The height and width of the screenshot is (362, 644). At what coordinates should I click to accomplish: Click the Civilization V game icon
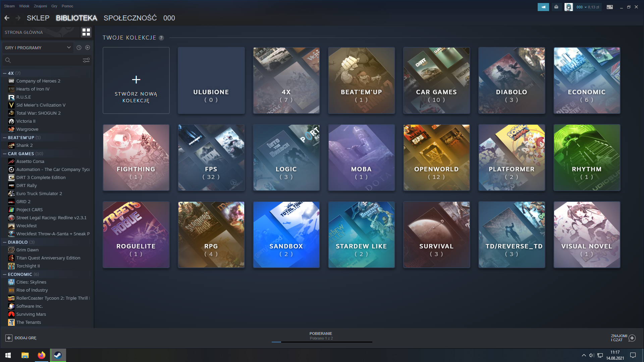pos(11,105)
